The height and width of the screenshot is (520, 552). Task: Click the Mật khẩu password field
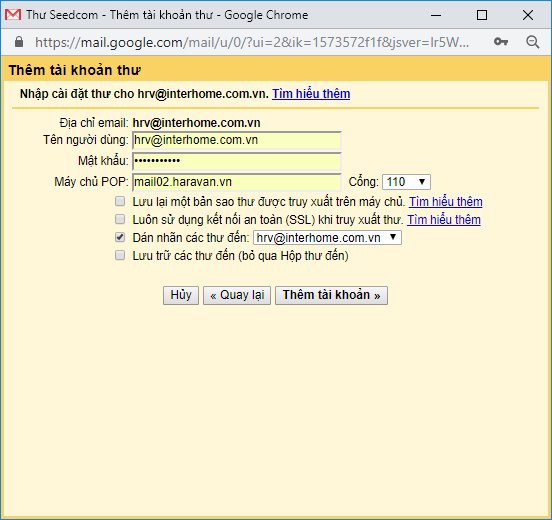(x=237, y=161)
